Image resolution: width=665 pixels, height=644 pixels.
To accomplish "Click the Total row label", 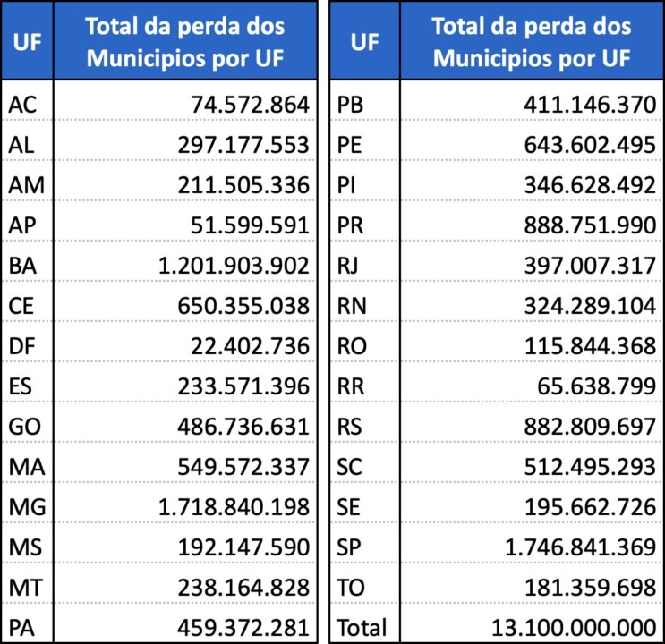I will click(x=361, y=627).
